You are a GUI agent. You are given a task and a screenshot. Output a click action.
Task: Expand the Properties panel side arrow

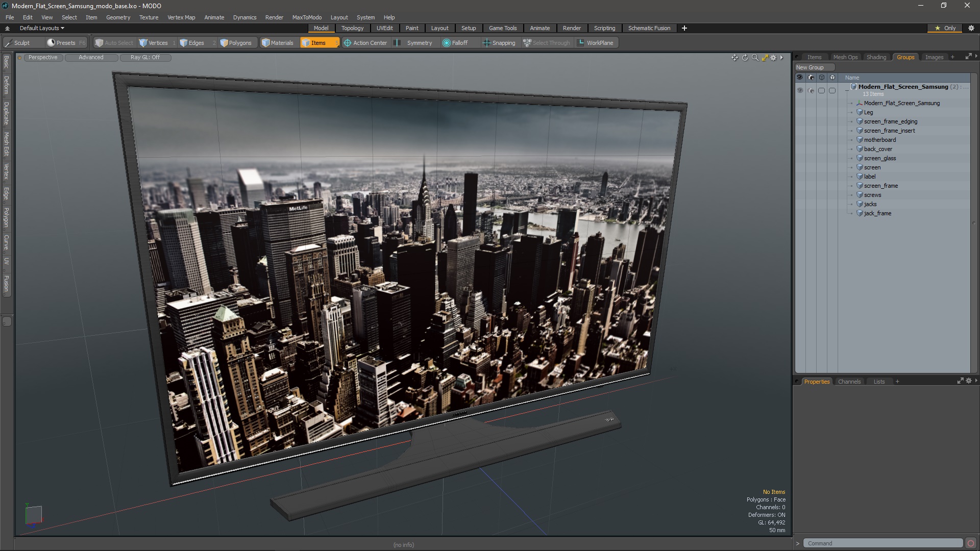[976, 381]
